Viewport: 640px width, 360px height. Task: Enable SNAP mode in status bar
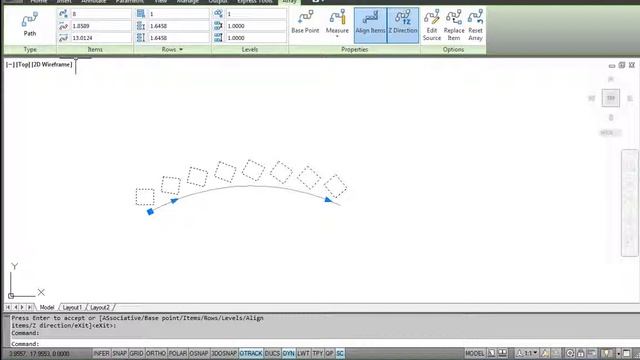(x=119, y=353)
